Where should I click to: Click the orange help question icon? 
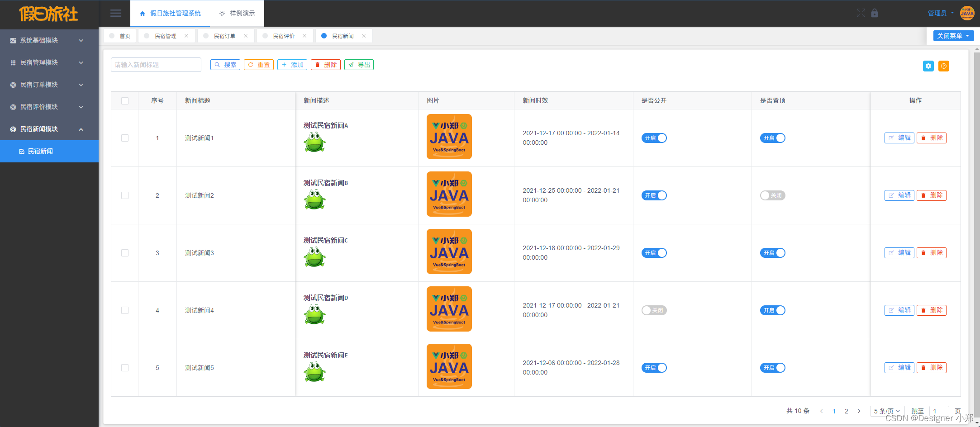point(944,66)
